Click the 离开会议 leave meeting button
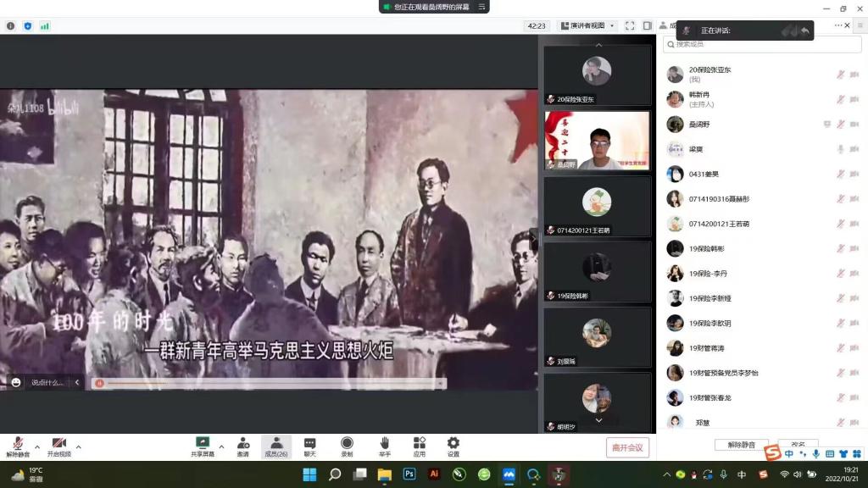Viewport: 868px width, 488px height. point(627,447)
